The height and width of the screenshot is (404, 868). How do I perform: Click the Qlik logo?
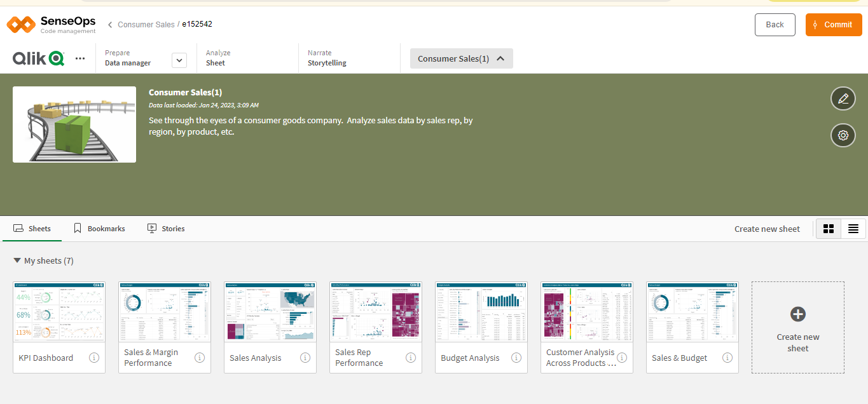tap(38, 58)
